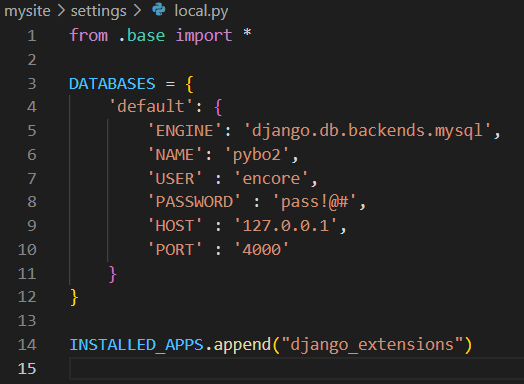Click the import keyword on line 1
Image resolution: width=524 pixels, height=384 pixels.
pyautogui.click(x=204, y=36)
